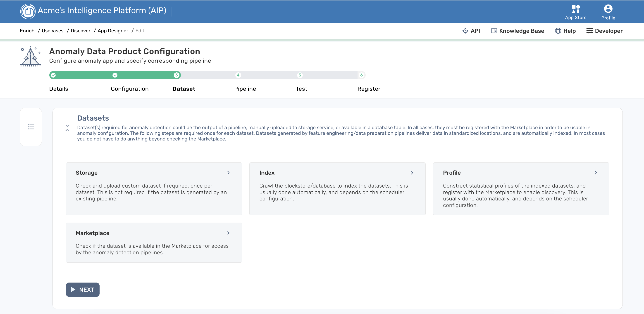The height and width of the screenshot is (314, 644).
Task: Expand the Storage card arrow
Action: click(x=228, y=173)
